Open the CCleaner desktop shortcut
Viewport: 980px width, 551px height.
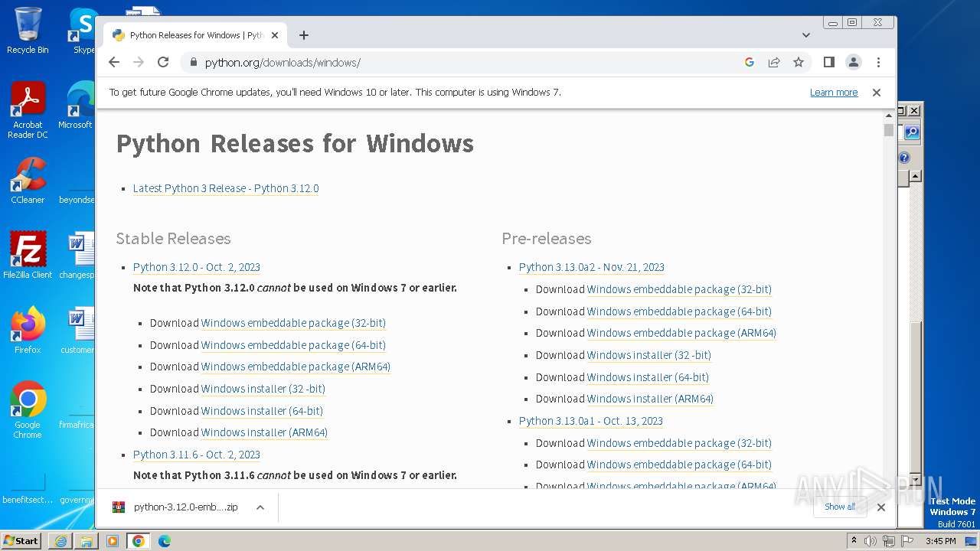(28, 181)
